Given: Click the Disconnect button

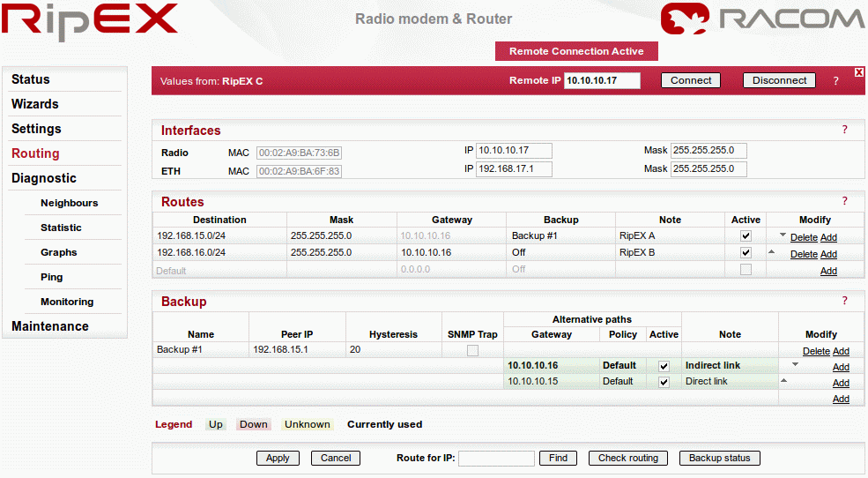Looking at the screenshot, I should [x=779, y=80].
